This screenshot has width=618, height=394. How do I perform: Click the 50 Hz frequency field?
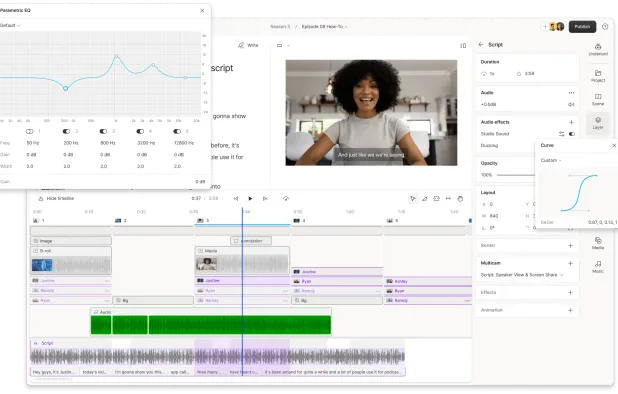[33, 143]
